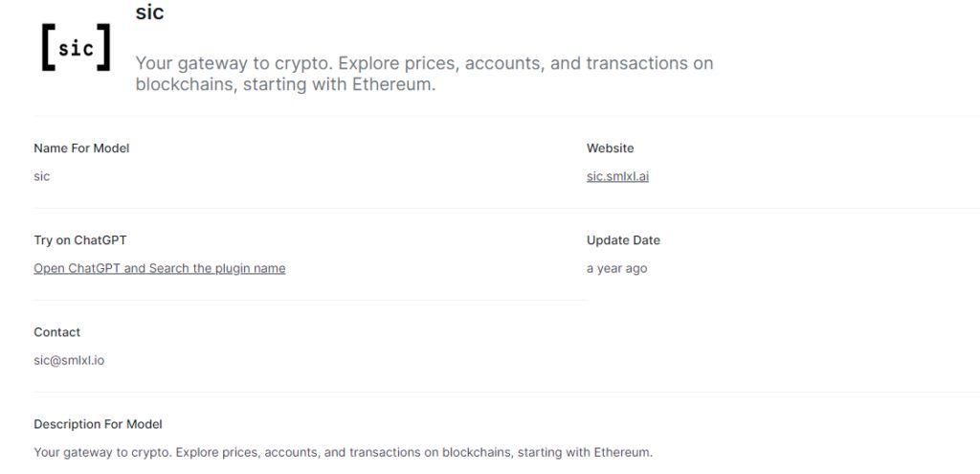The width and height of the screenshot is (980, 474).
Task: Click the 'a year ago' update value
Action: point(616,268)
